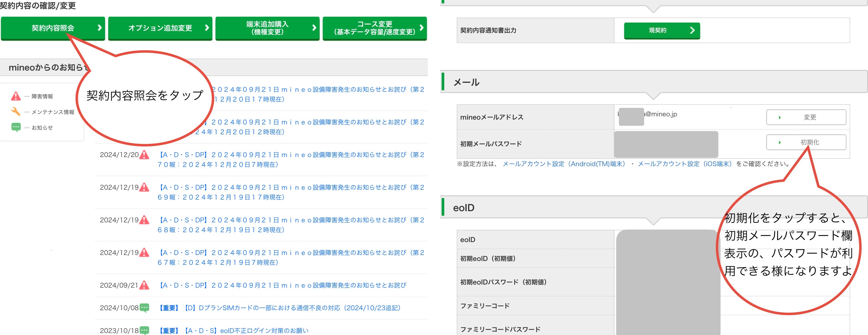
Task: Open コース変更 green button
Action: (374, 28)
